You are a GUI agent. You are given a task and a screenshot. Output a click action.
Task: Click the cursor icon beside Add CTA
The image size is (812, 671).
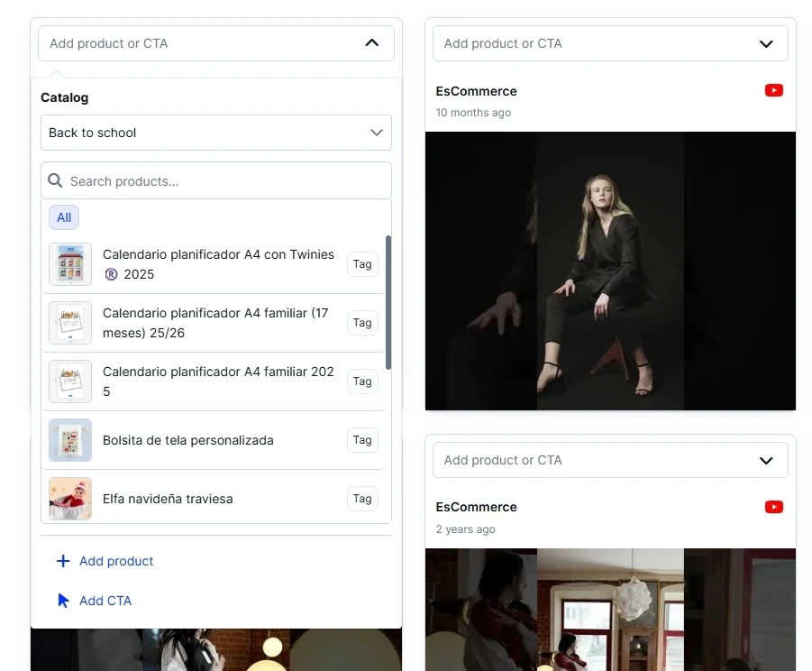pos(63,601)
